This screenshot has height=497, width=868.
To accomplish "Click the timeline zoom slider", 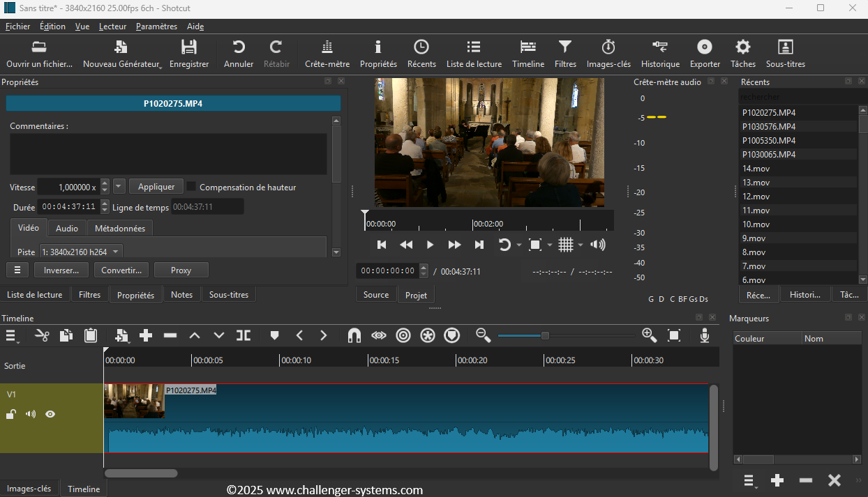I will coord(545,335).
